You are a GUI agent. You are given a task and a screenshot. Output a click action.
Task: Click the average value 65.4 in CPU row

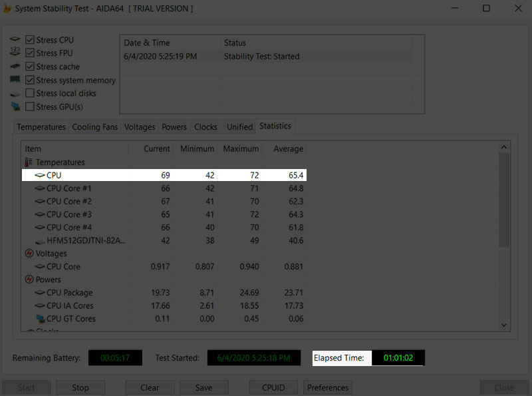296,175
